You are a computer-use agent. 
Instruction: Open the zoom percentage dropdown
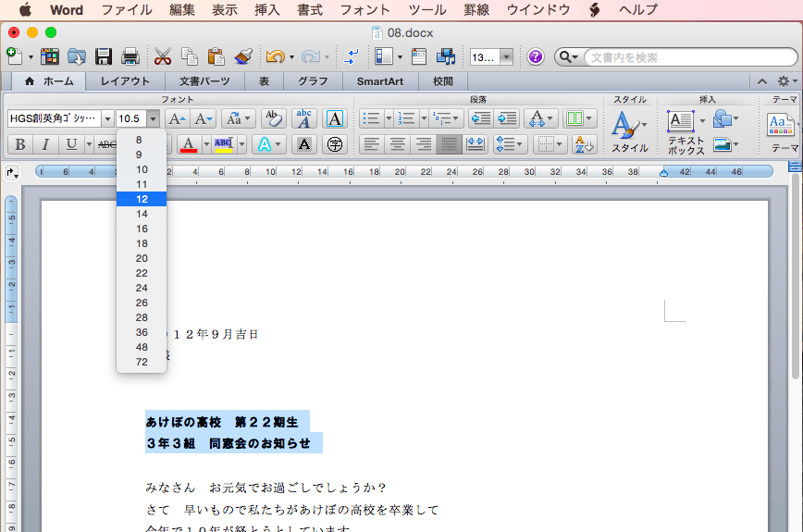[x=506, y=56]
